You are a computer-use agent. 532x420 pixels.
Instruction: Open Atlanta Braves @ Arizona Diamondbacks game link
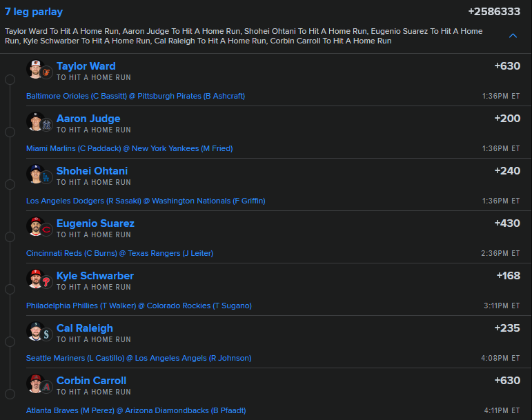click(136, 410)
